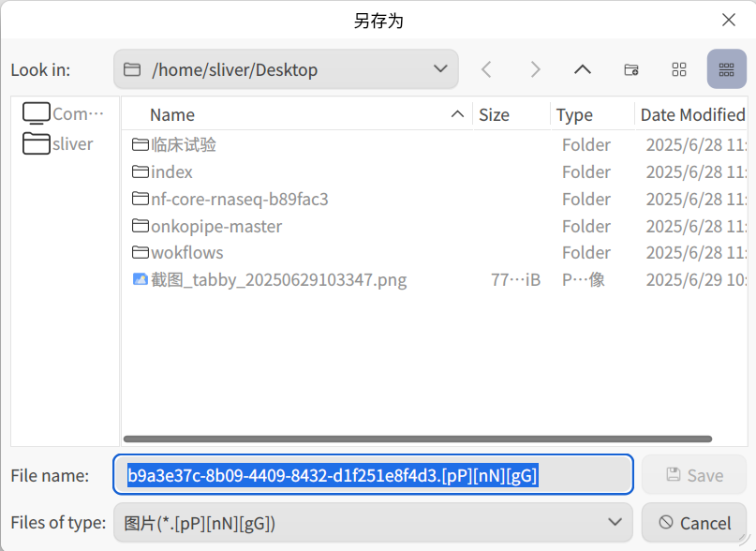
Task: Create a new folder
Action: point(630,69)
